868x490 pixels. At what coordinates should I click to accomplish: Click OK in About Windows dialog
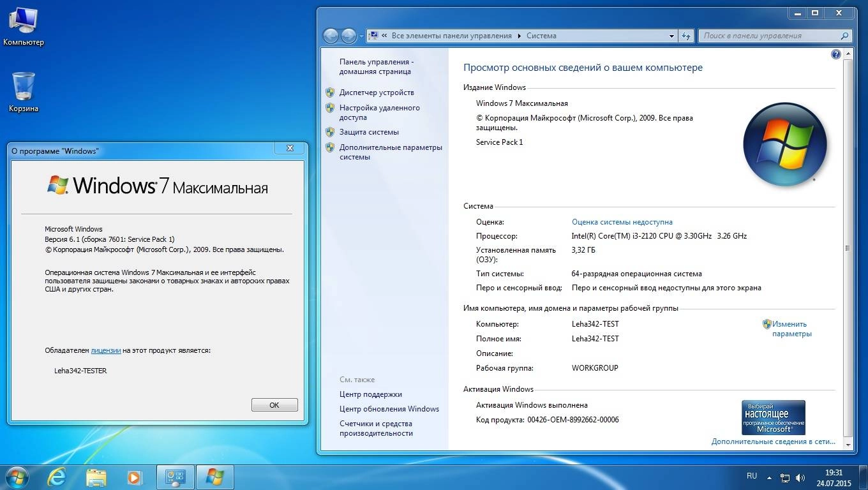[x=274, y=405]
